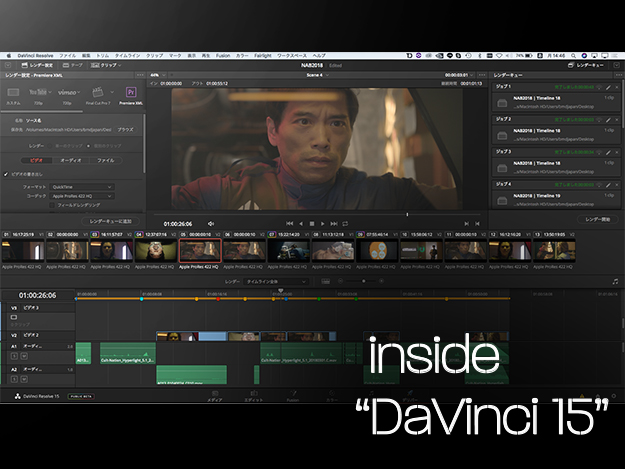Image resolution: width=625 pixels, height=469 pixels.
Task: Open the Render Settings panel options (three dots)
Action: [x=140, y=75]
